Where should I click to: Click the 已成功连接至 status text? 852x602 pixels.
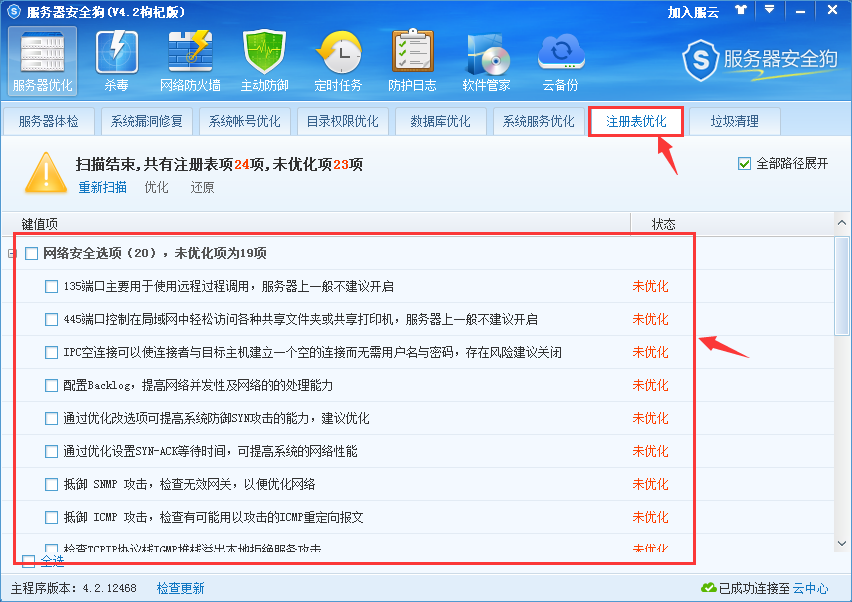coord(754,588)
